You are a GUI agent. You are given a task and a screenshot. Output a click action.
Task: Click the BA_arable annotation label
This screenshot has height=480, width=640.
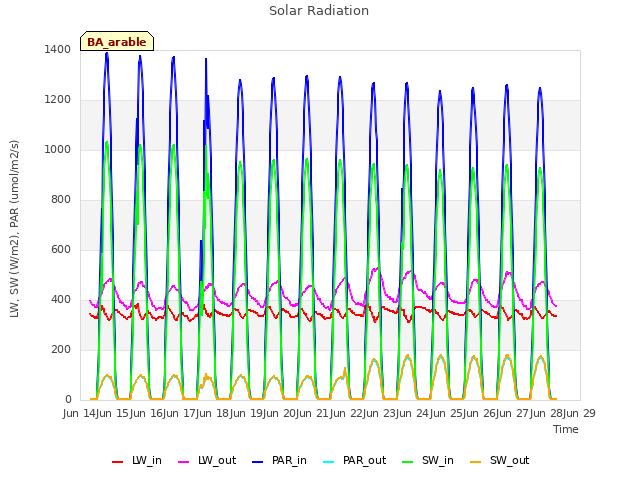tap(117, 42)
